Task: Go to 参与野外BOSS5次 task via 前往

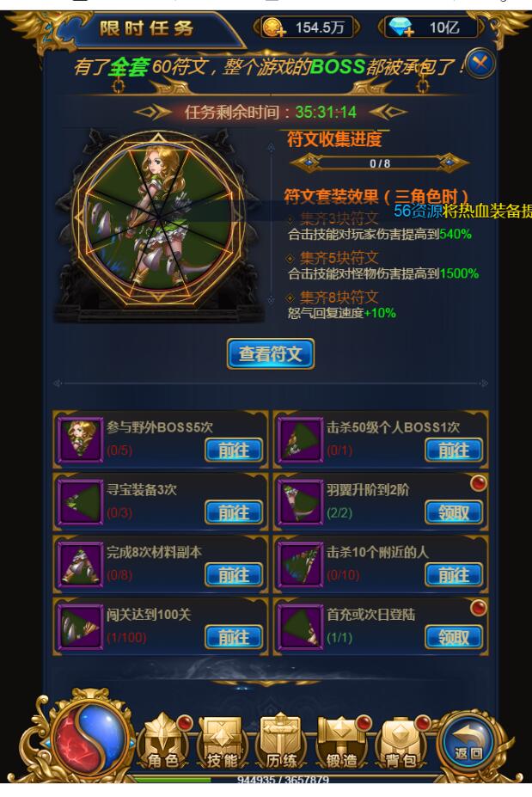Action: 234,450
